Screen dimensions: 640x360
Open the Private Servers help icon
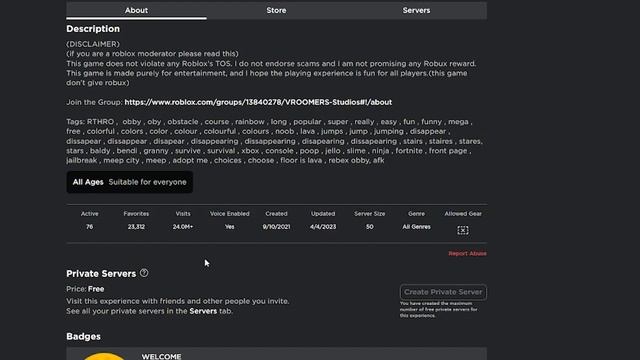(x=144, y=273)
